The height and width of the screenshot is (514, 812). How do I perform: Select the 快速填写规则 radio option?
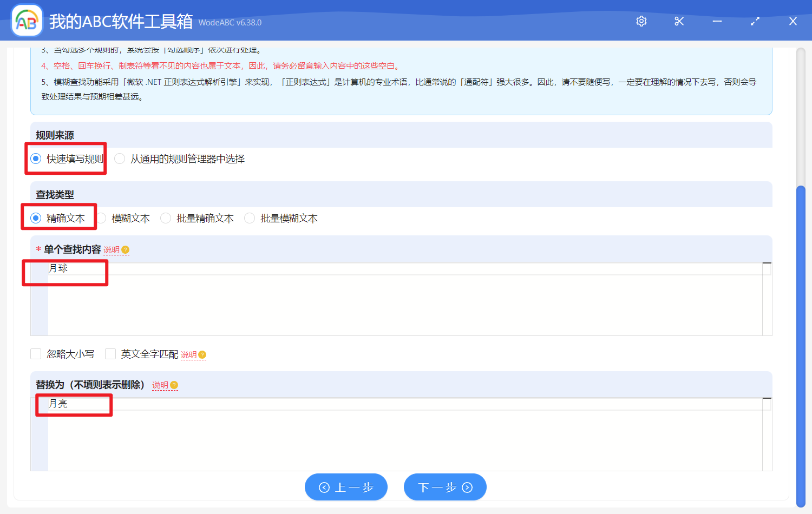(36, 159)
